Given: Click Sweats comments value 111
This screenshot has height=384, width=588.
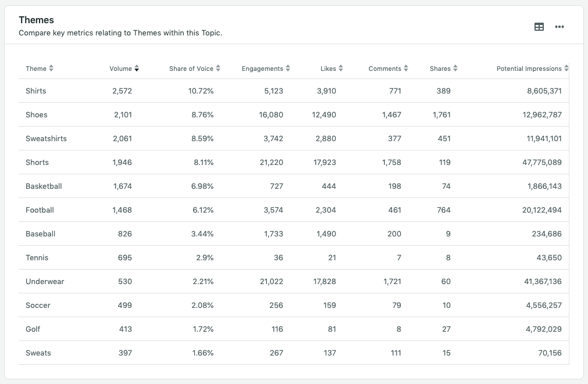Looking at the screenshot, I should (395, 353).
